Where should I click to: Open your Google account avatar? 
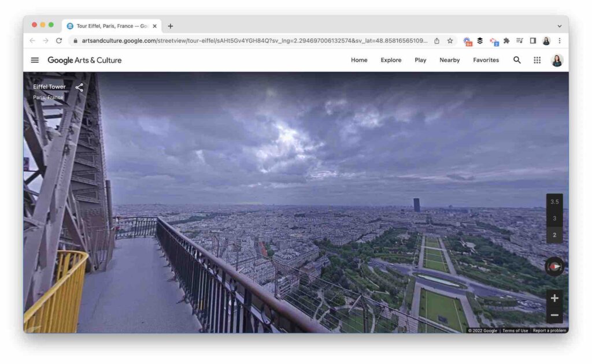[x=556, y=60]
